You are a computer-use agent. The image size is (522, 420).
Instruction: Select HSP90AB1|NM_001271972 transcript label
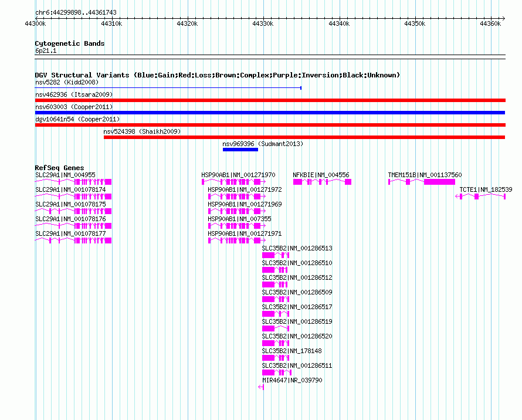(245, 189)
